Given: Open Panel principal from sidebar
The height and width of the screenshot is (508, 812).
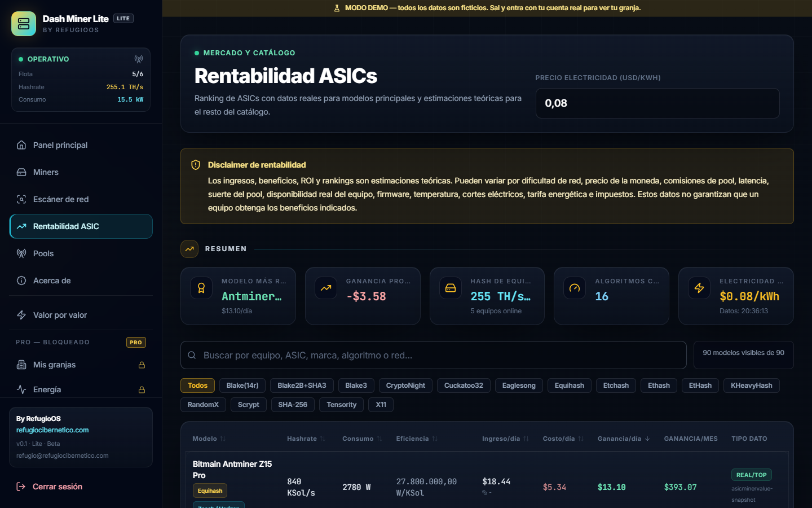Looking at the screenshot, I should pyautogui.click(x=81, y=145).
